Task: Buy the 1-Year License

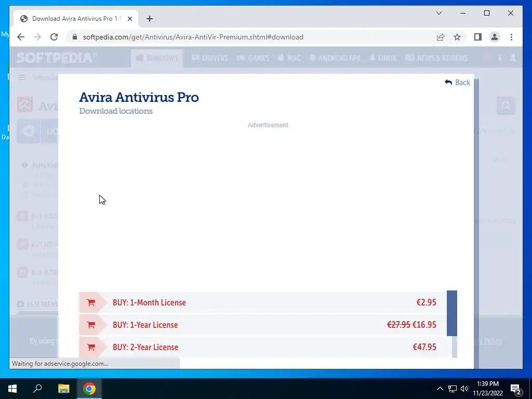Action: (x=263, y=325)
